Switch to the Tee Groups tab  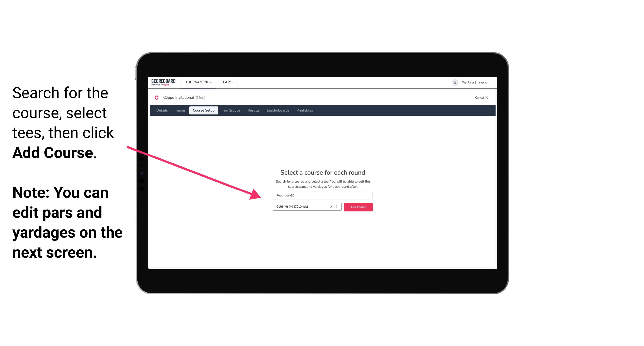pos(231,110)
